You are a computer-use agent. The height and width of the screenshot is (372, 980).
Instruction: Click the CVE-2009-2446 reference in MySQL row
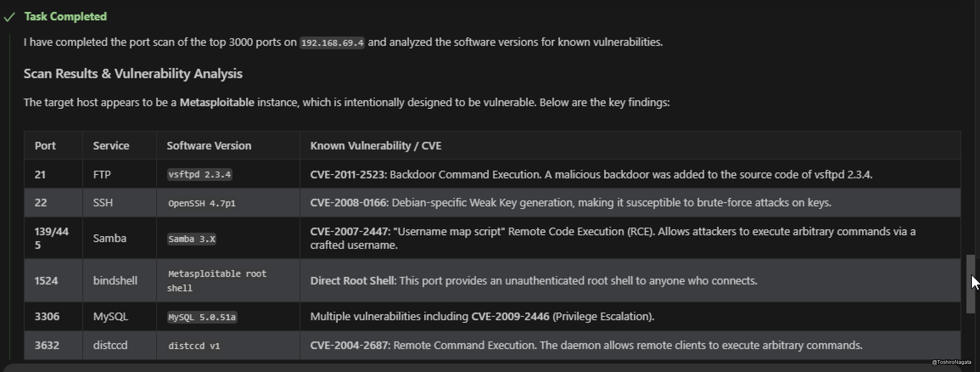click(510, 316)
